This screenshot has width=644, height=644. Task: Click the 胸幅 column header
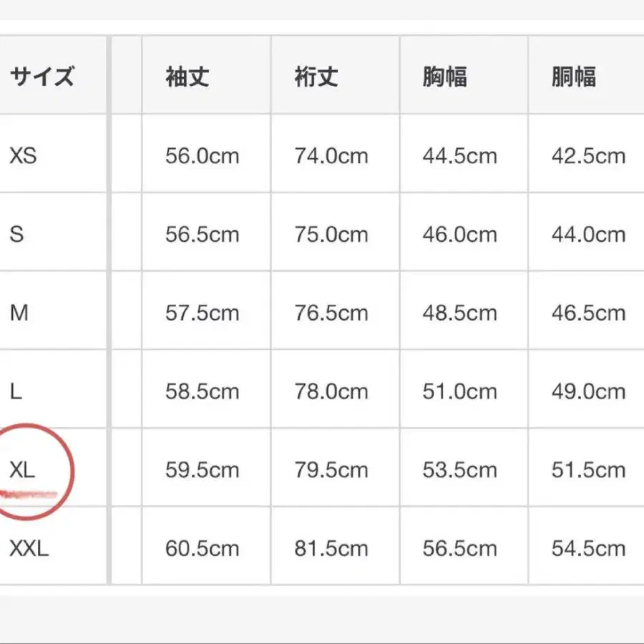click(x=445, y=77)
